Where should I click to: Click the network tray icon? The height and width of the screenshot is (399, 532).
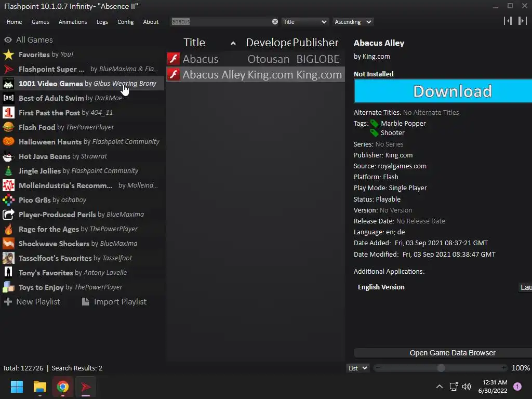point(454,387)
